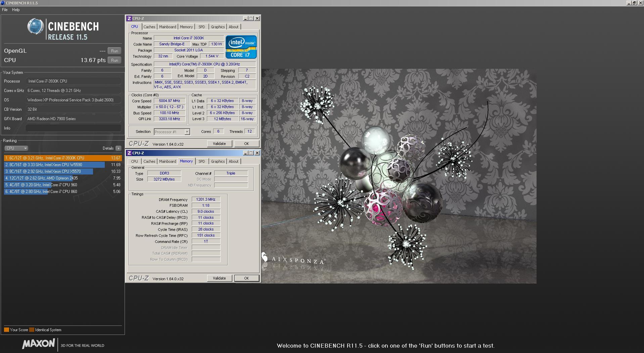Click the Specification field in CPU-Z

[204, 64]
